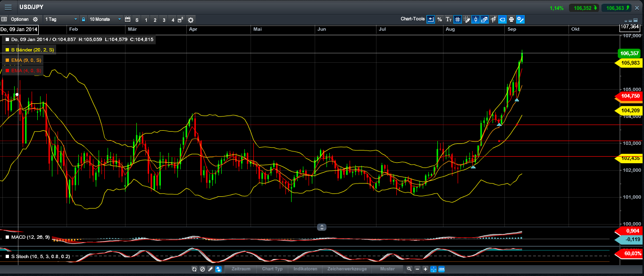Click the panel divider collapse arrows above MACD

pos(322,227)
